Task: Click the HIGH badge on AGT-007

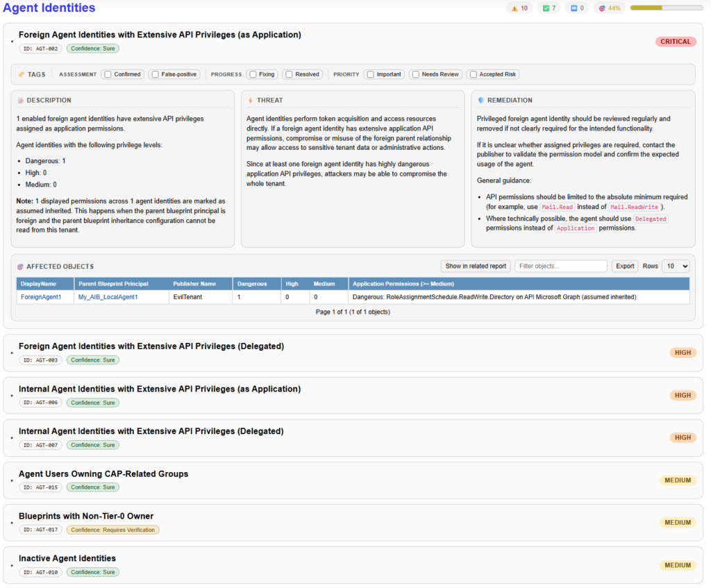Action: pyautogui.click(x=683, y=437)
